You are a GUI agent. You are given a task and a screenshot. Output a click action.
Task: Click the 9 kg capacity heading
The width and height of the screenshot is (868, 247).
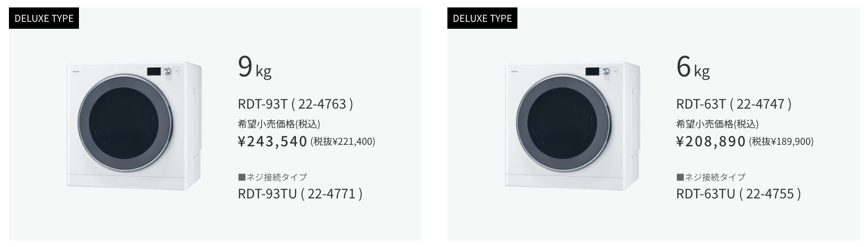255,67
